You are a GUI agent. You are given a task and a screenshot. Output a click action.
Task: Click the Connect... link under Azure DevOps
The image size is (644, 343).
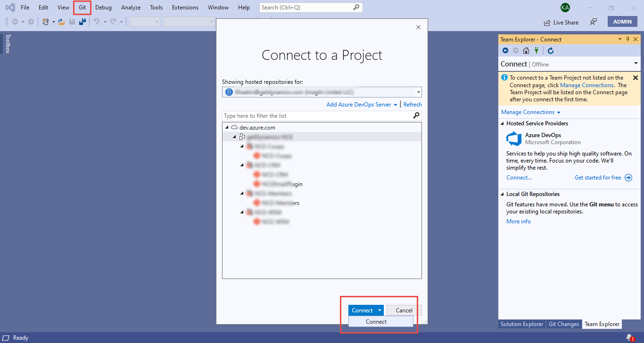[519, 178]
